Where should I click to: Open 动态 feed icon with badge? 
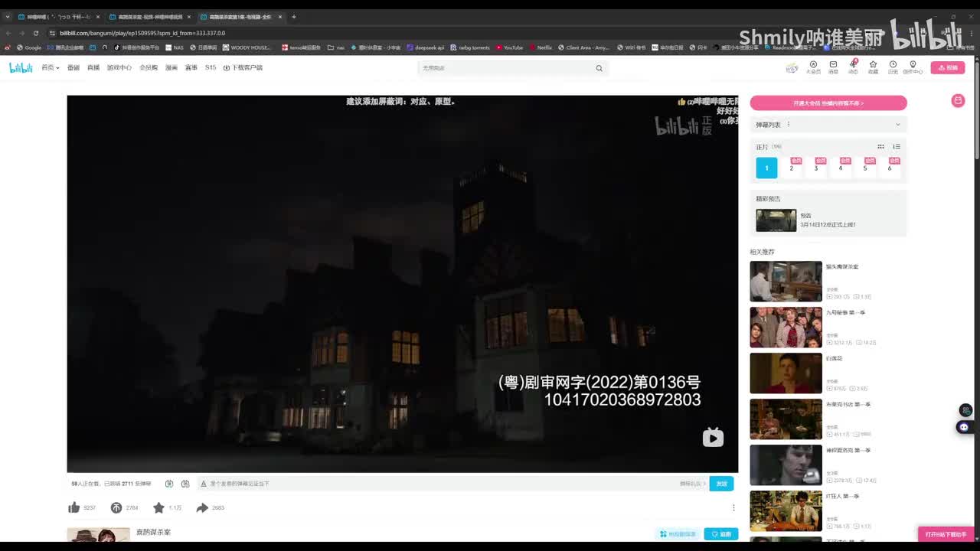853,67
